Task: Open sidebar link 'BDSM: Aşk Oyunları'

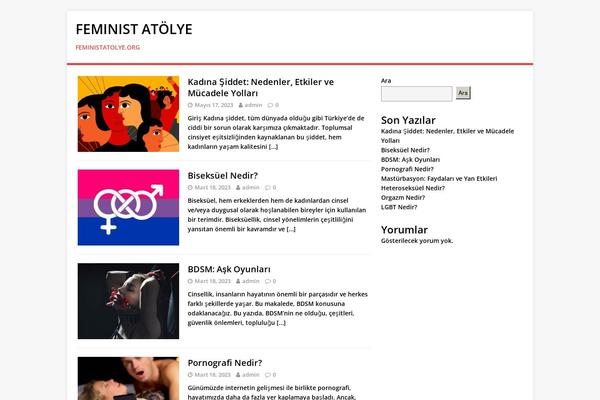Action: 410,160
